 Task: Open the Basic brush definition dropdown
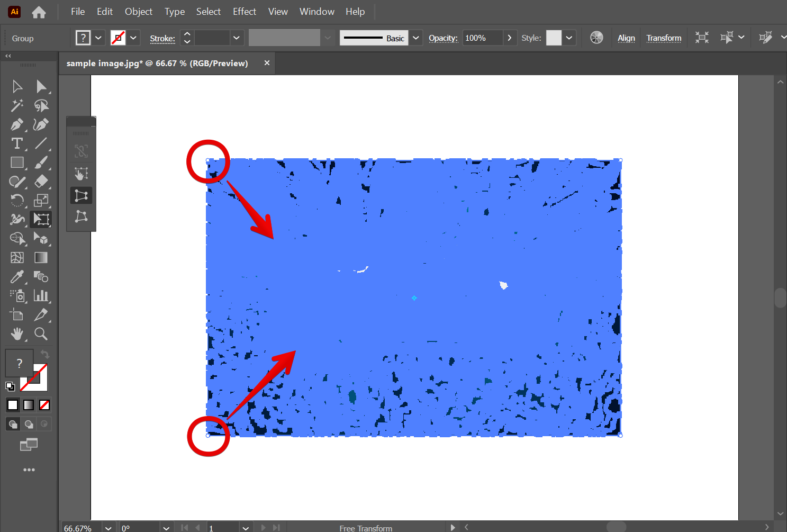(x=416, y=38)
